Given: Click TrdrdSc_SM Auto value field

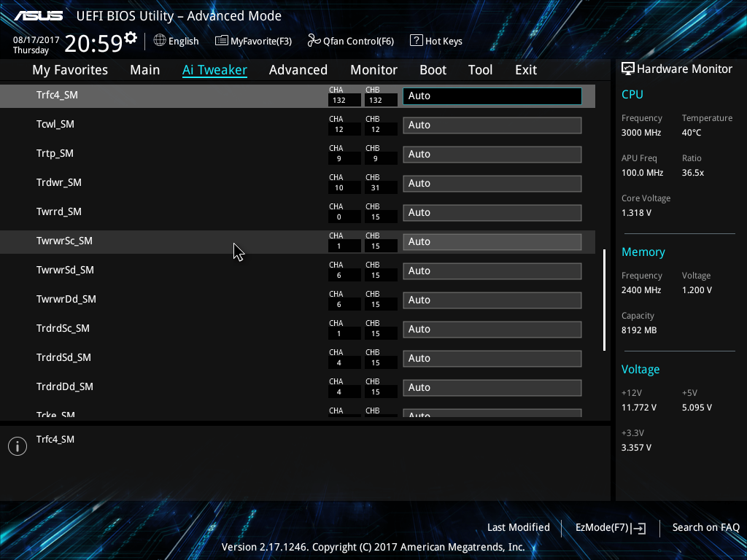Looking at the screenshot, I should point(492,330).
